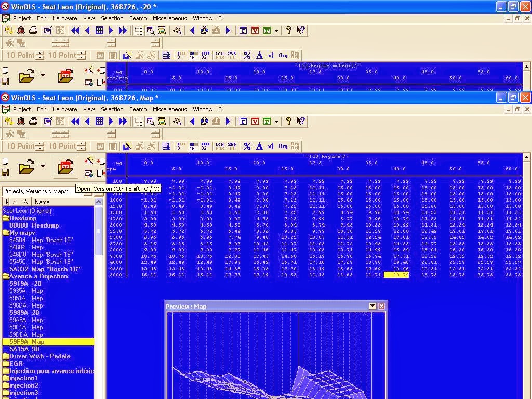The height and width of the screenshot is (399, 532).
Task: Select the delta difference view icon
Action: point(259,147)
